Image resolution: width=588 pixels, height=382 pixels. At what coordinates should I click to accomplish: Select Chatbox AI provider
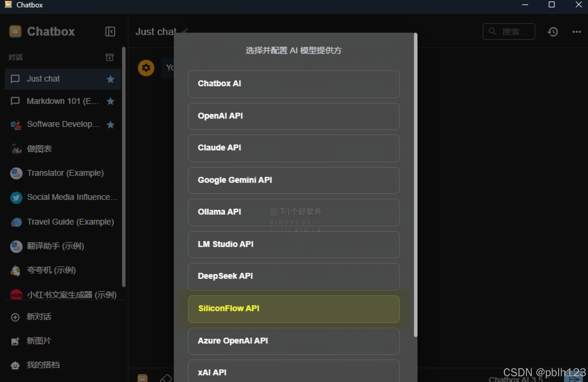pyautogui.click(x=294, y=84)
